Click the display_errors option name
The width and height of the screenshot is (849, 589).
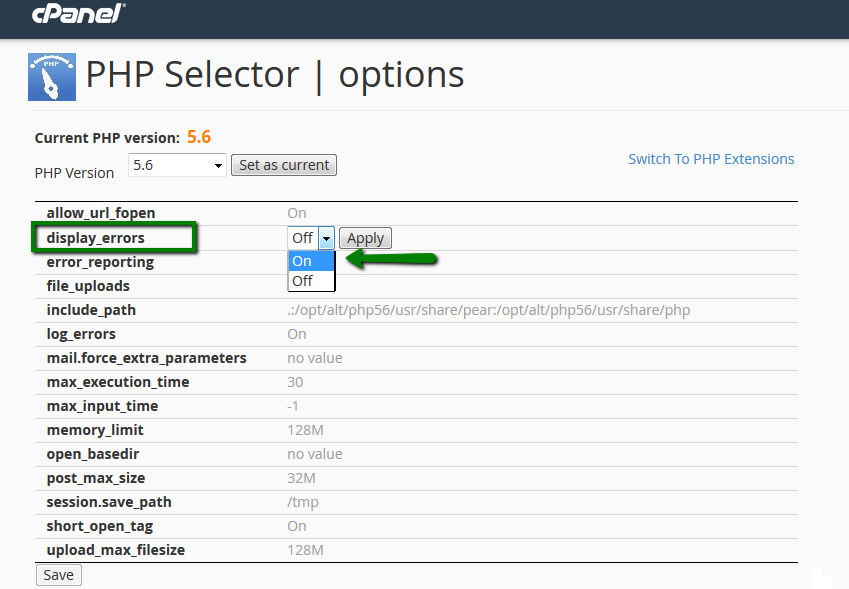pyautogui.click(x=95, y=238)
